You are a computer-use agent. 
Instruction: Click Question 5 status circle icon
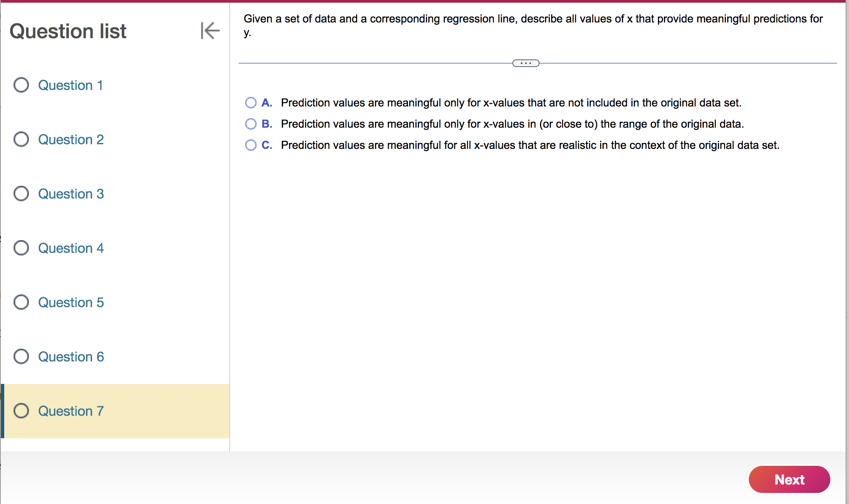21,302
